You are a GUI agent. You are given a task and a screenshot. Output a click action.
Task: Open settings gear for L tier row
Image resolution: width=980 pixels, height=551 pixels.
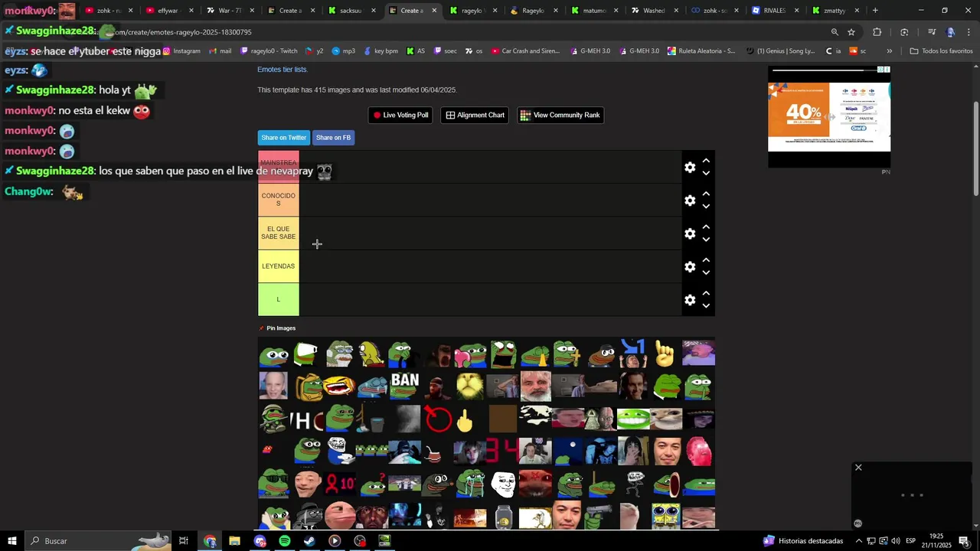(690, 300)
